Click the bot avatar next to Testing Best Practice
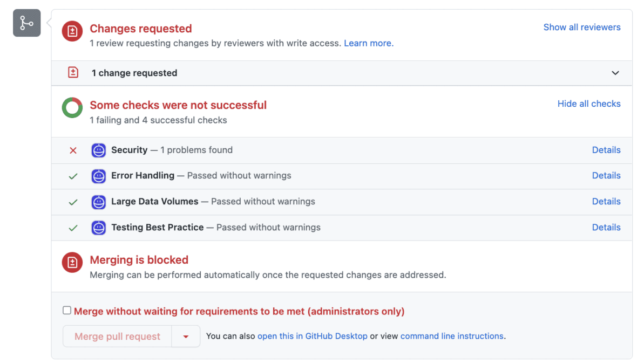The width and height of the screenshot is (644, 364). [99, 228]
